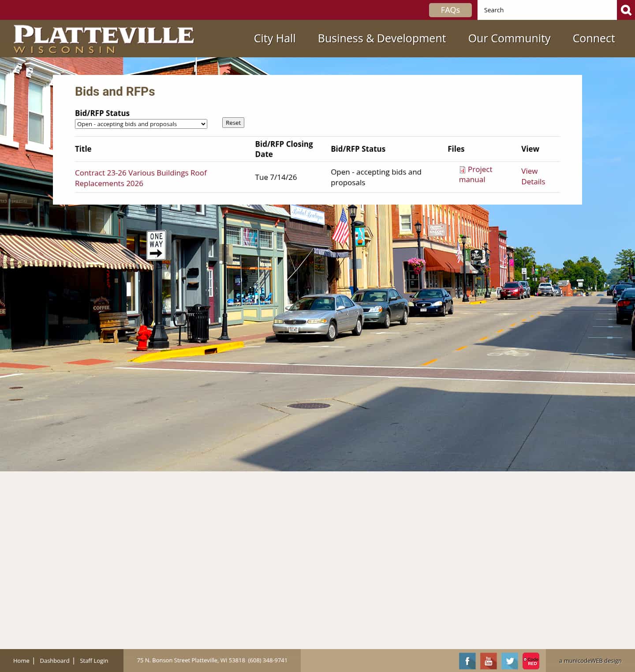The width and height of the screenshot is (635, 672).
Task: Click the Reset button
Action: tap(233, 123)
